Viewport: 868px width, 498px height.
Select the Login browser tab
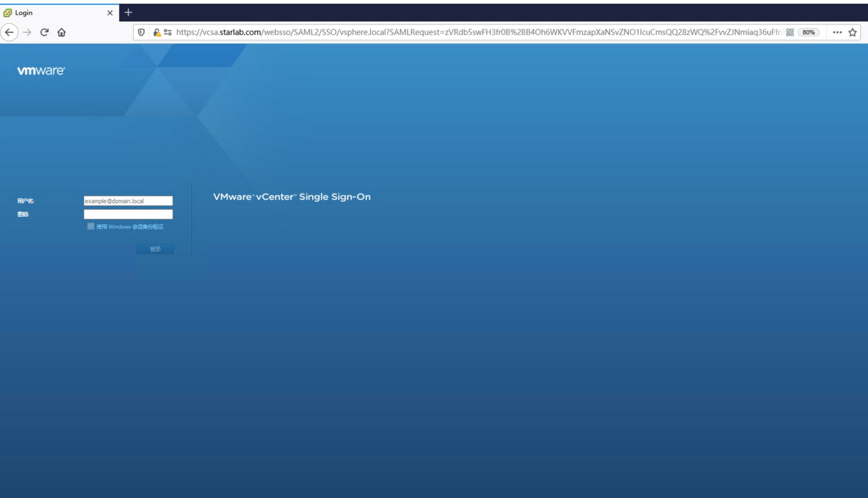(59, 13)
